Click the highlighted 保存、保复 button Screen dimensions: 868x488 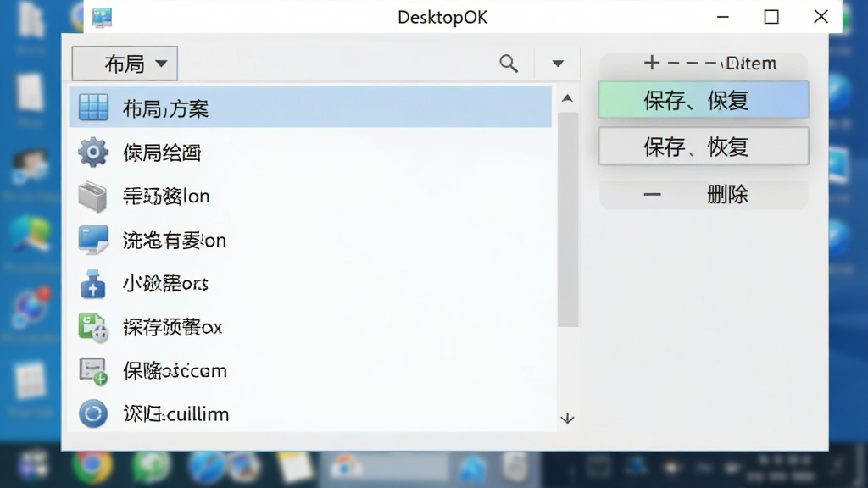tap(703, 100)
